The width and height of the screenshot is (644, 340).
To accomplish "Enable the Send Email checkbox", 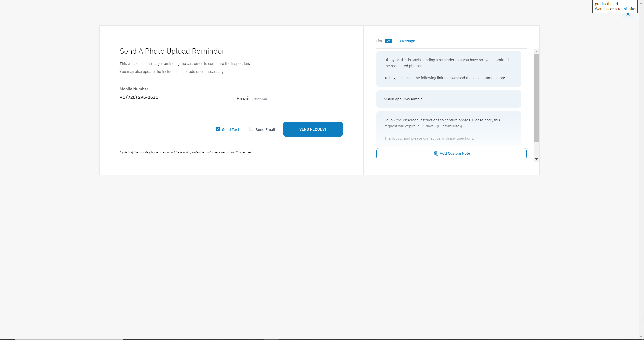I will [x=251, y=129].
